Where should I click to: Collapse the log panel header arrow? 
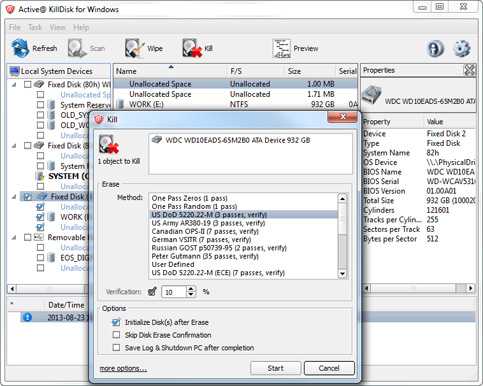click(x=12, y=303)
